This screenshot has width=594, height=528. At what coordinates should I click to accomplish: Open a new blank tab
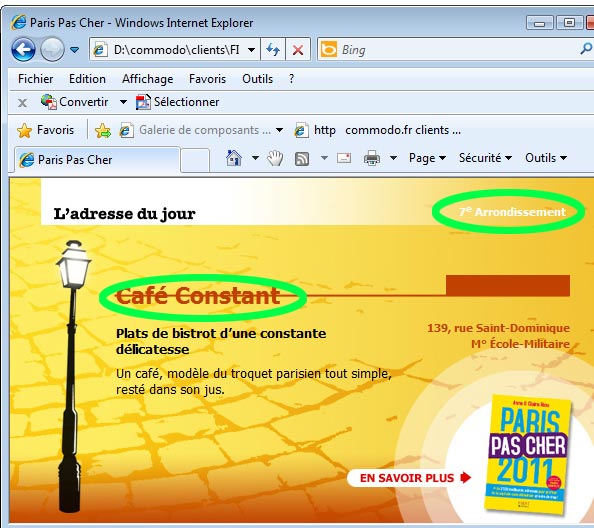tap(195, 161)
